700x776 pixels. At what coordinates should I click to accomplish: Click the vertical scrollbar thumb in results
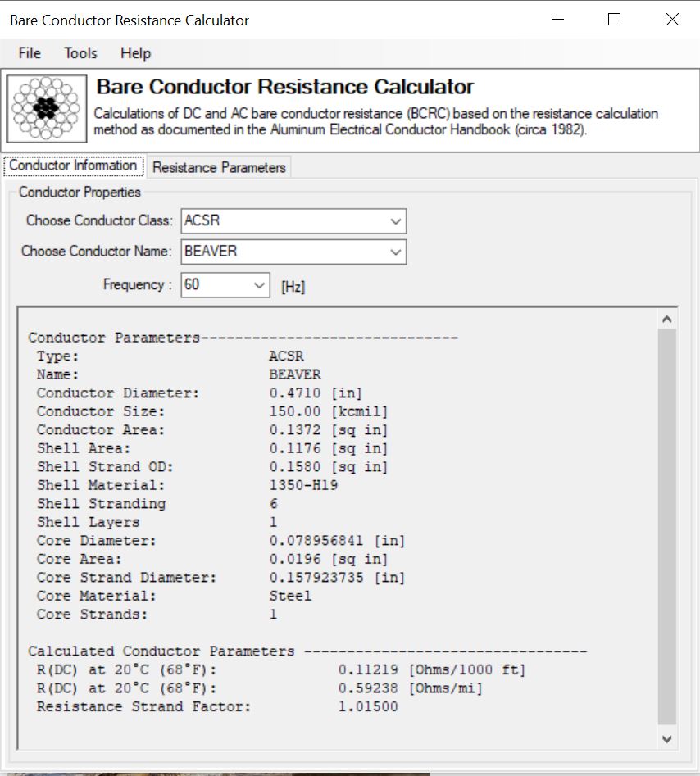pyautogui.click(x=666, y=524)
